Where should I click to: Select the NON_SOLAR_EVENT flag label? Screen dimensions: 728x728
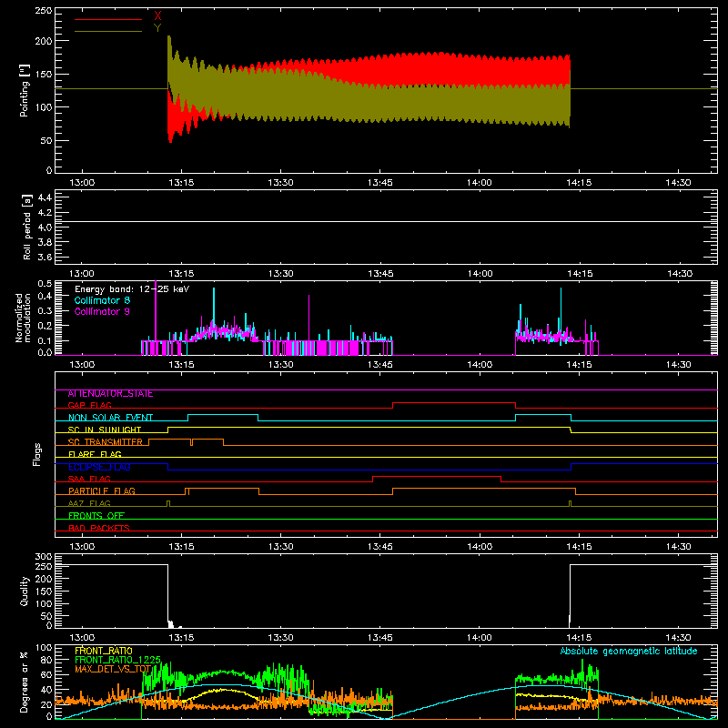(110, 418)
